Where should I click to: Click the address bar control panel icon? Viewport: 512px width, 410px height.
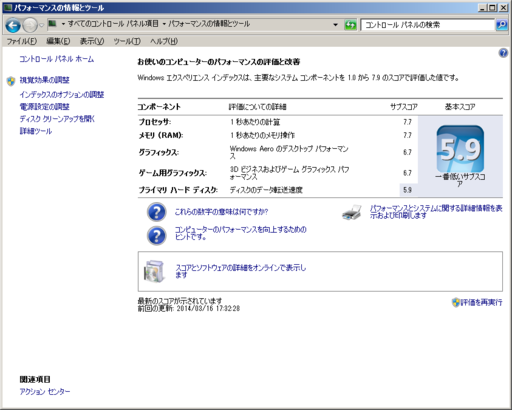52,24
